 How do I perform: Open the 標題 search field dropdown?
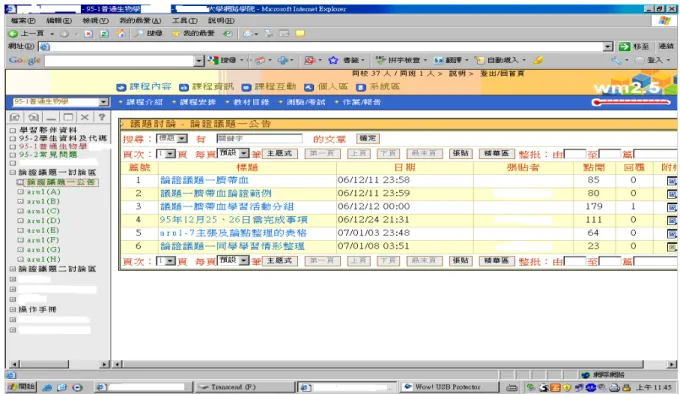click(182, 139)
